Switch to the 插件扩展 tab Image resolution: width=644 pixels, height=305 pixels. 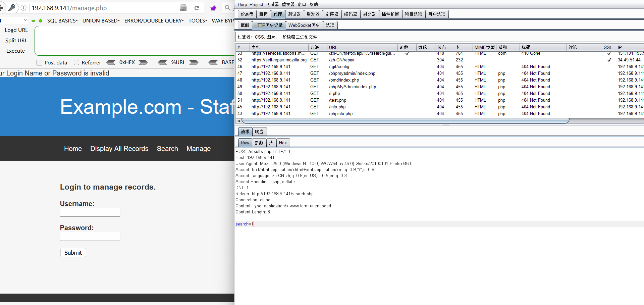[390, 14]
